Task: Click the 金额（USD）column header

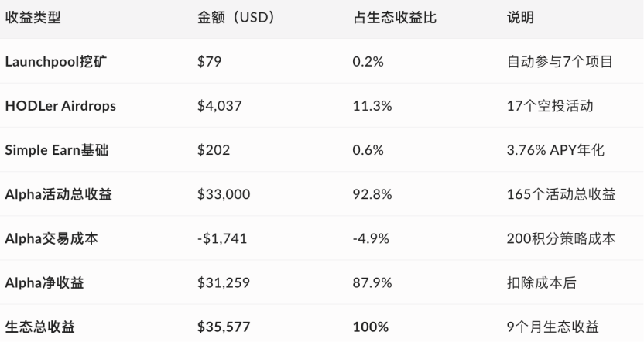Action: 238,18
